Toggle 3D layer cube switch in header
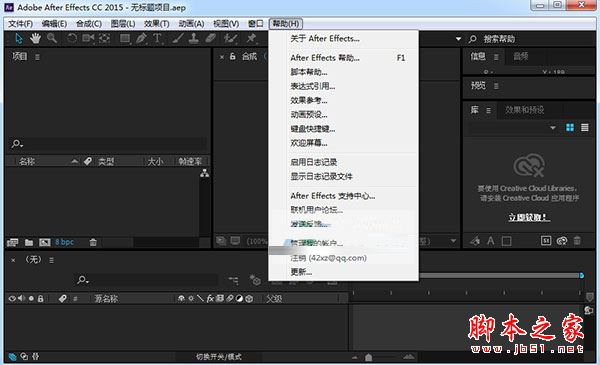This screenshot has width=600, height=365. click(249, 298)
